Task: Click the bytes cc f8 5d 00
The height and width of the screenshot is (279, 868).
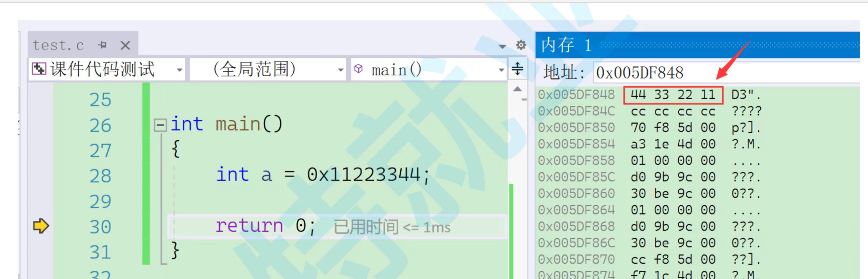Action: pyautogui.click(x=673, y=259)
